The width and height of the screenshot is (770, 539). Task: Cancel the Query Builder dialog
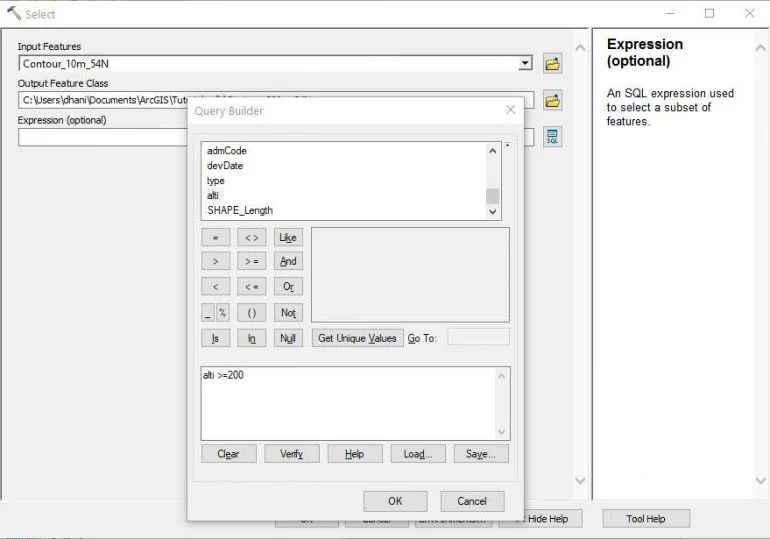(x=472, y=501)
